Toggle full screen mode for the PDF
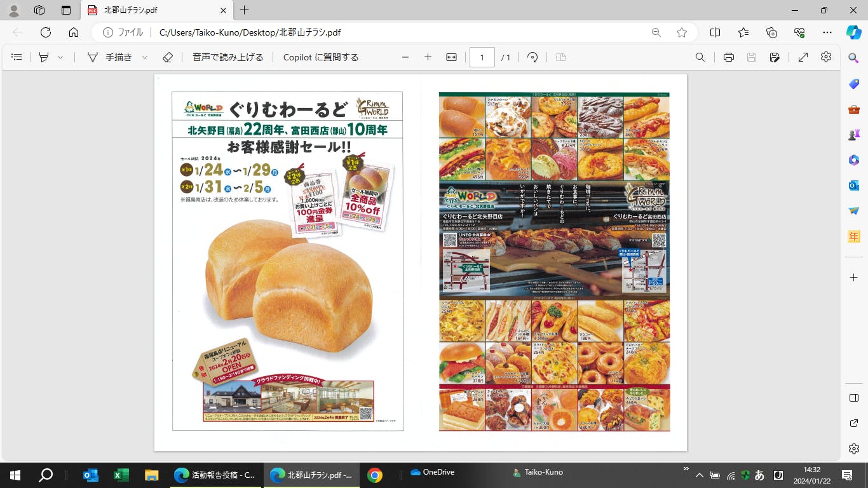868x488 pixels. [803, 57]
